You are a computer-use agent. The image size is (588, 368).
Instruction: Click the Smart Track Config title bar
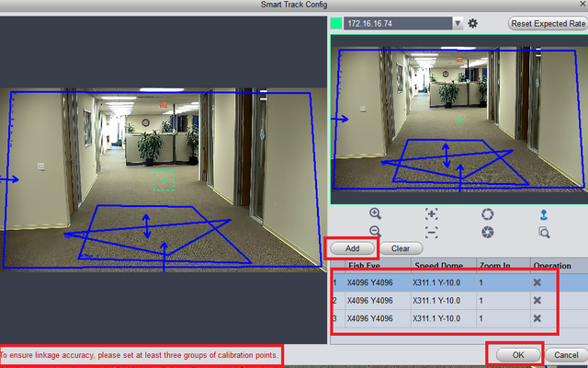[294, 5]
